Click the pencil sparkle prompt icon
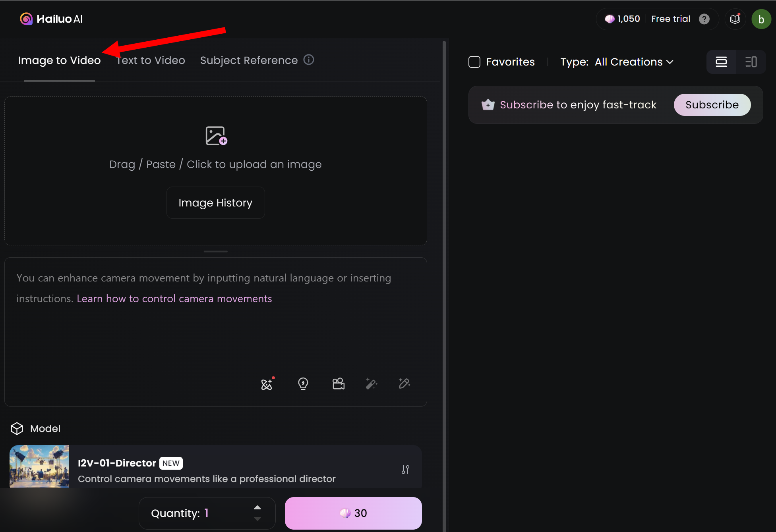776x532 pixels. click(404, 384)
